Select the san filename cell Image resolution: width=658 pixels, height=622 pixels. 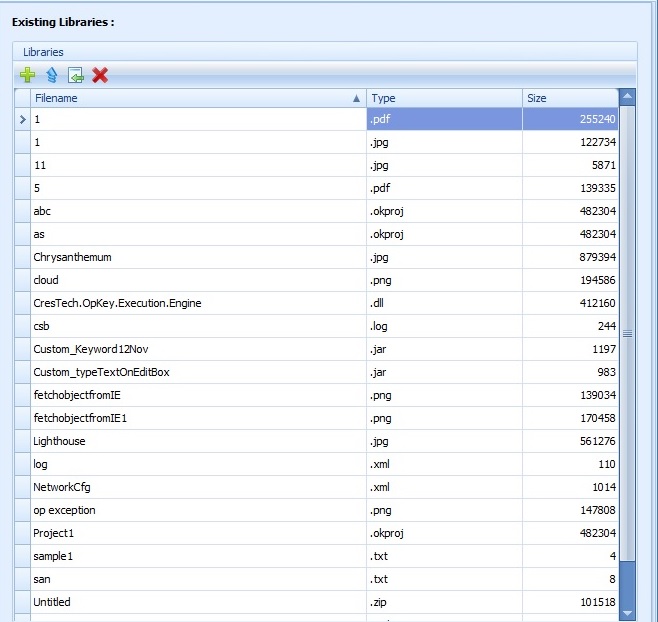198,579
